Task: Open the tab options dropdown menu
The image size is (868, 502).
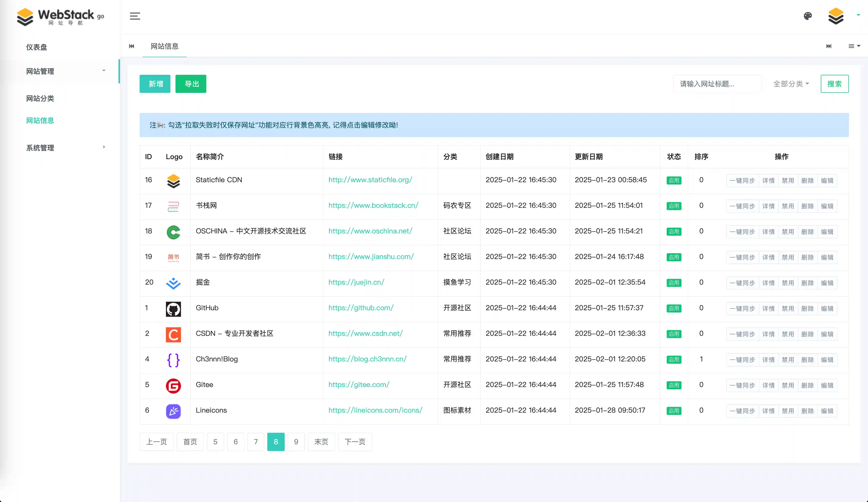Action: (x=854, y=46)
